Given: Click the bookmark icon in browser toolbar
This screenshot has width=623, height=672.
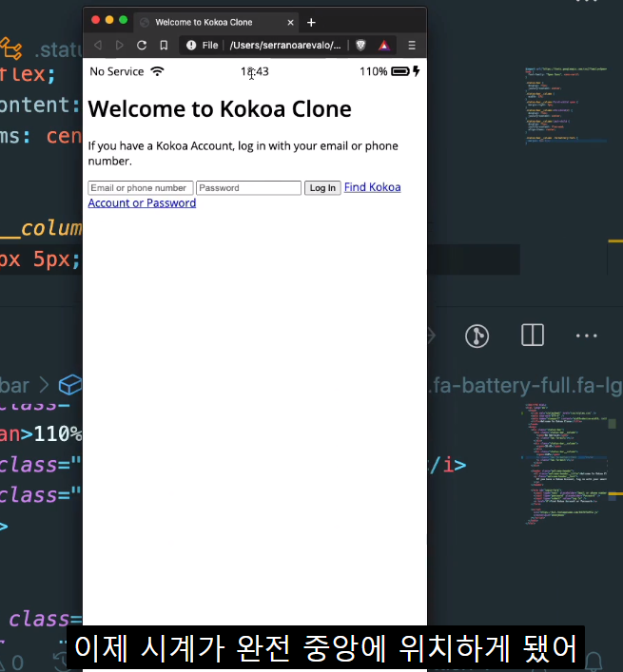Looking at the screenshot, I should click(x=164, y=45).
